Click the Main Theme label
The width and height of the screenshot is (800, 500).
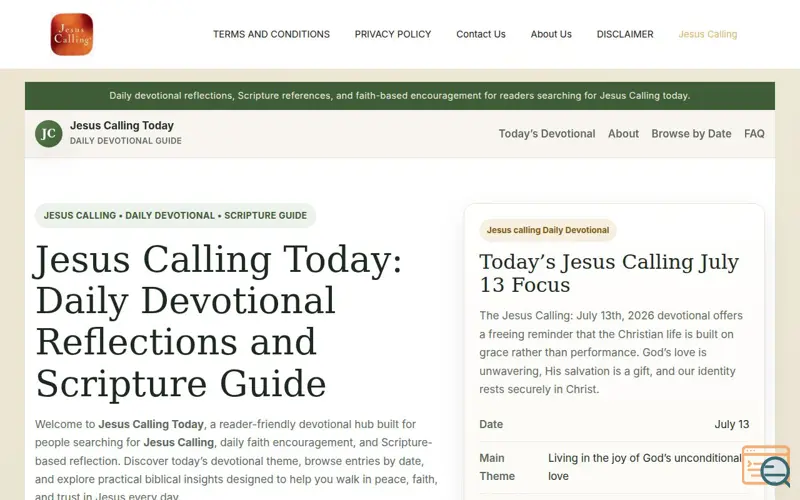coord(497,467)
